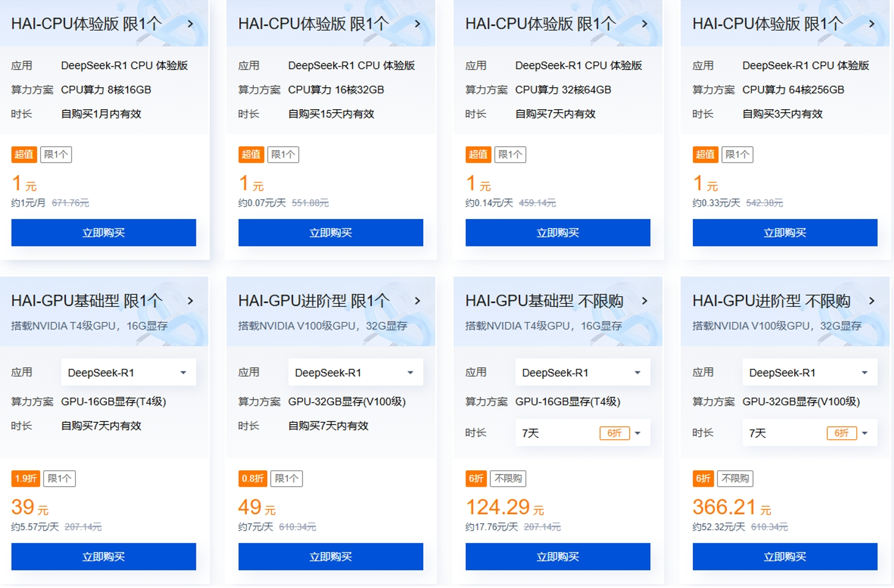Image resolution: width=894 pixels, height=588 pixels.
Task: Click 不限购 tag on 124.29元 card
Action: click(x=508, y=478)
